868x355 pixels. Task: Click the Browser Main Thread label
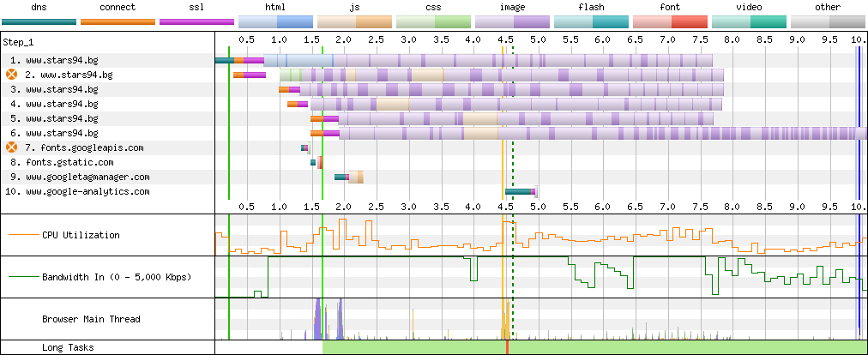91,319
